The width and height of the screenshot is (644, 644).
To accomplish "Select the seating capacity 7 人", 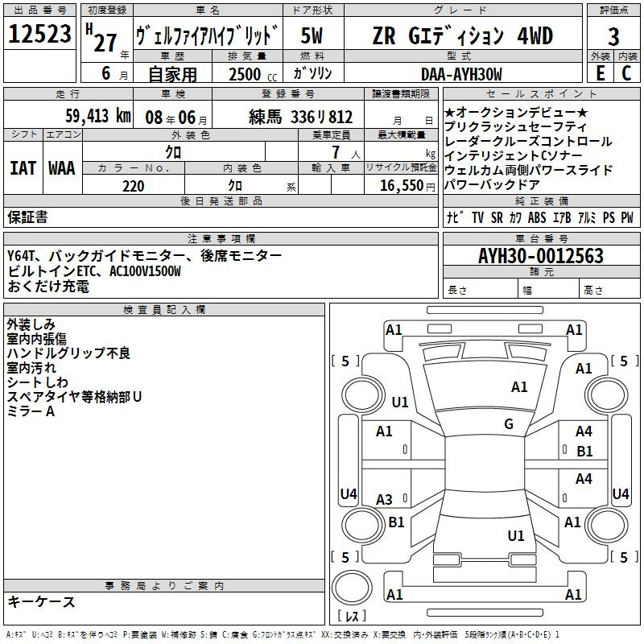I will (x=346, y=152).
